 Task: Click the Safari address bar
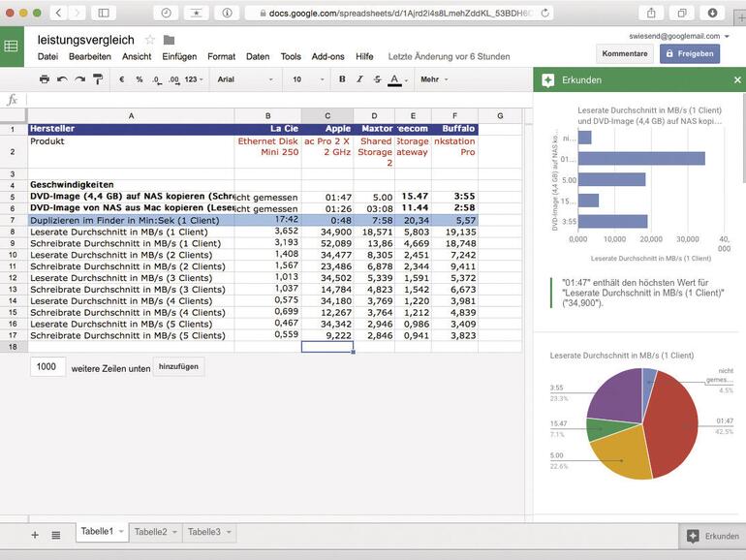tap(399, 13)
